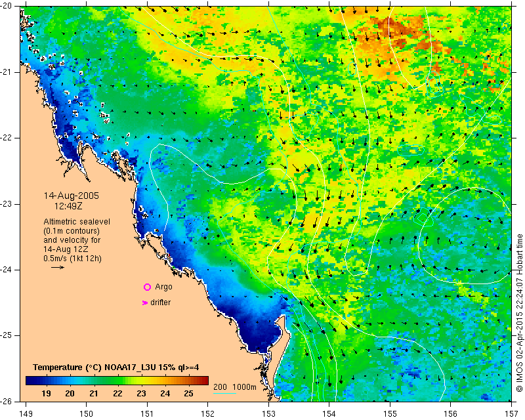Click the "Argo" legend label

click(x=163, y=287)
